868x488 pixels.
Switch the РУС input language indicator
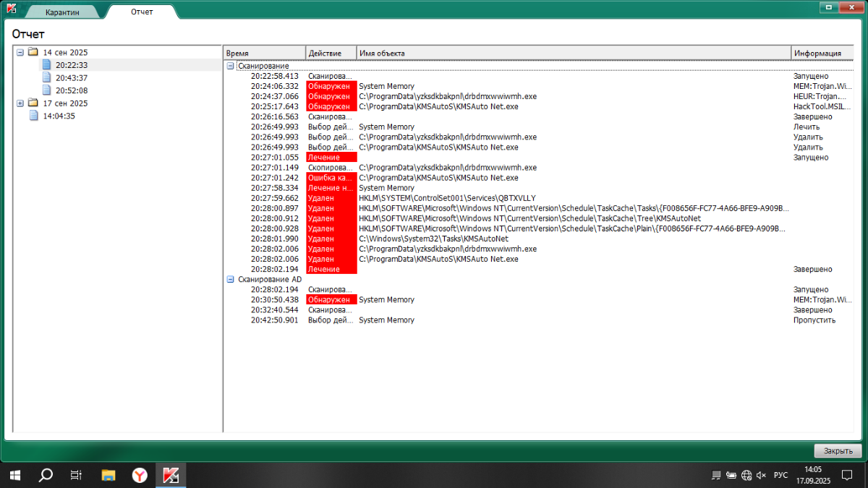pyautogui.click(x=781, y=475)
